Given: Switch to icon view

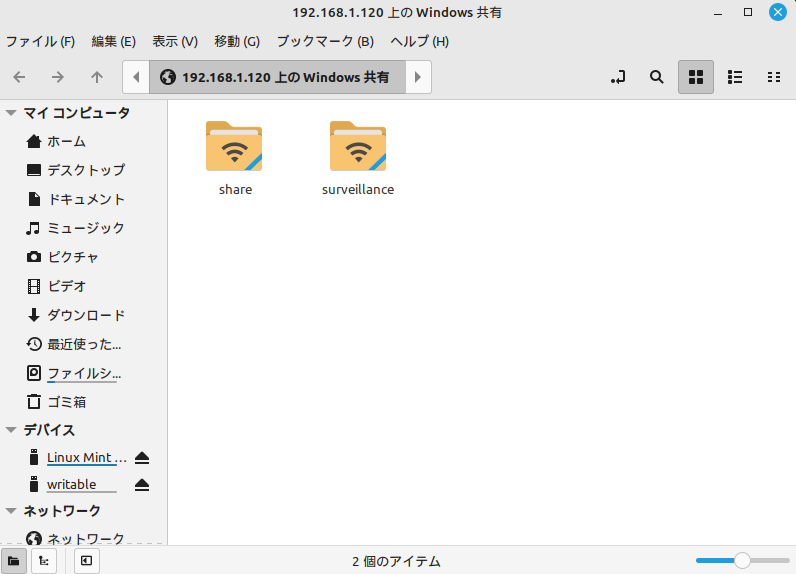Looking at the screenshot, I should tap(695, 77).
